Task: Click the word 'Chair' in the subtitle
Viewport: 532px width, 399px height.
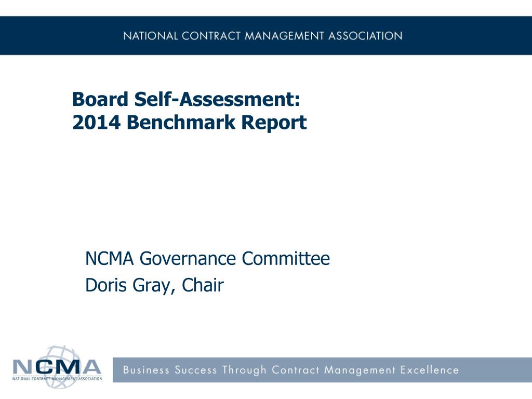Action: tap(203, 285)
